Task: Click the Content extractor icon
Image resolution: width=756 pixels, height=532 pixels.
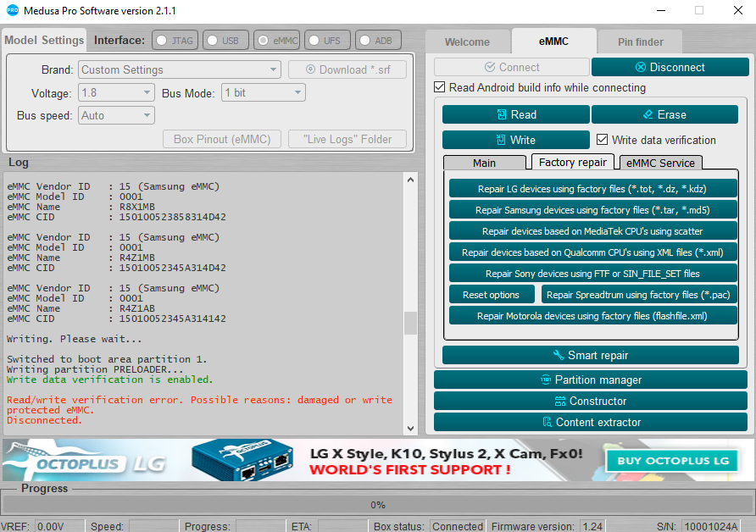Action: click(547, 422)
